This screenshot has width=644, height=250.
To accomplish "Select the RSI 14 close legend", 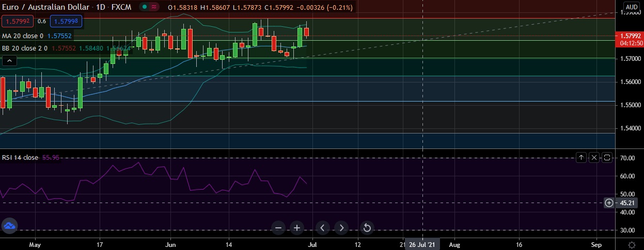I will point(20,158).
